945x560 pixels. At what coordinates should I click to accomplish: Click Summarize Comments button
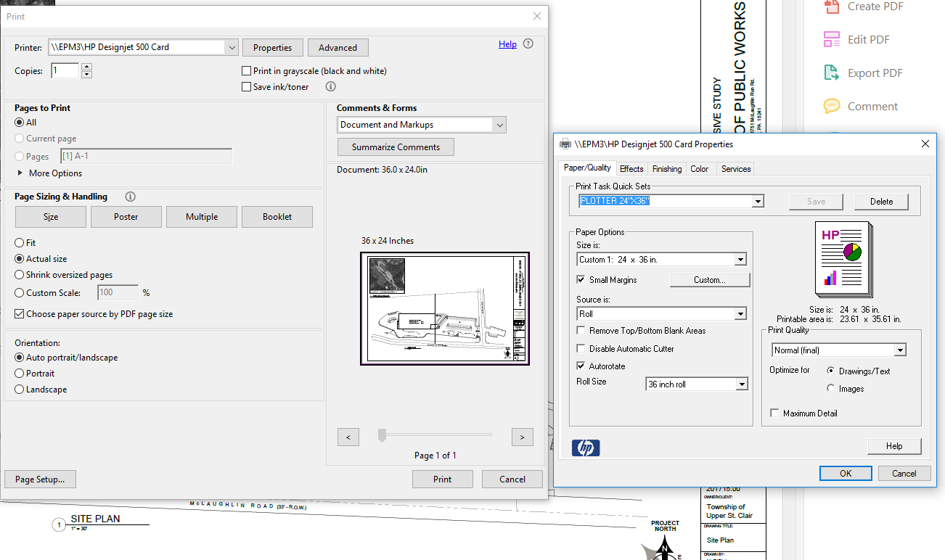(x=396, y=147)
